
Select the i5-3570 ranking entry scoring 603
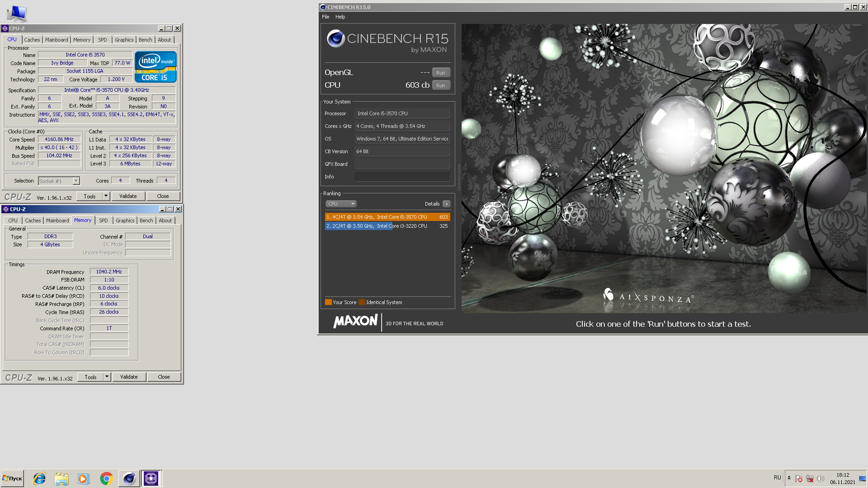pyautogui.click(x=387, y=217)
